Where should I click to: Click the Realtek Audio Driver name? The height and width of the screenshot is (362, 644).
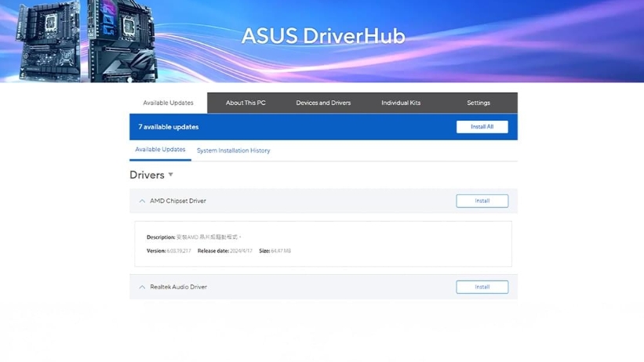pos(179,288)
